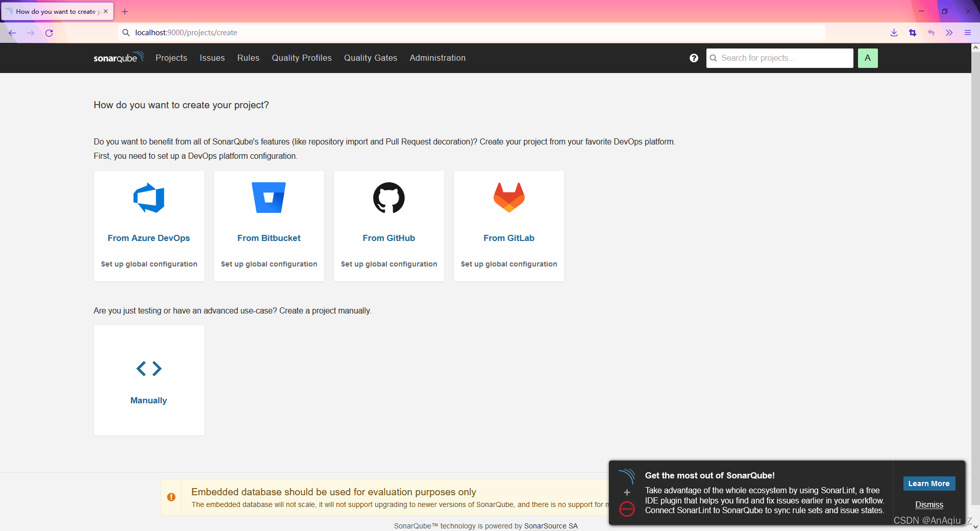Click the SonarQube logo
Image resolution: width=980 pixels, height=531 pixels.
pos(118,57)
